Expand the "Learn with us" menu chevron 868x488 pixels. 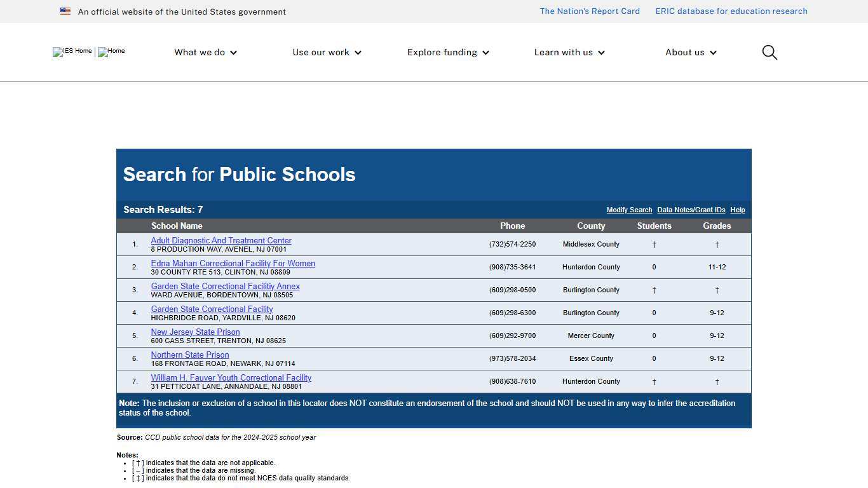601,53
